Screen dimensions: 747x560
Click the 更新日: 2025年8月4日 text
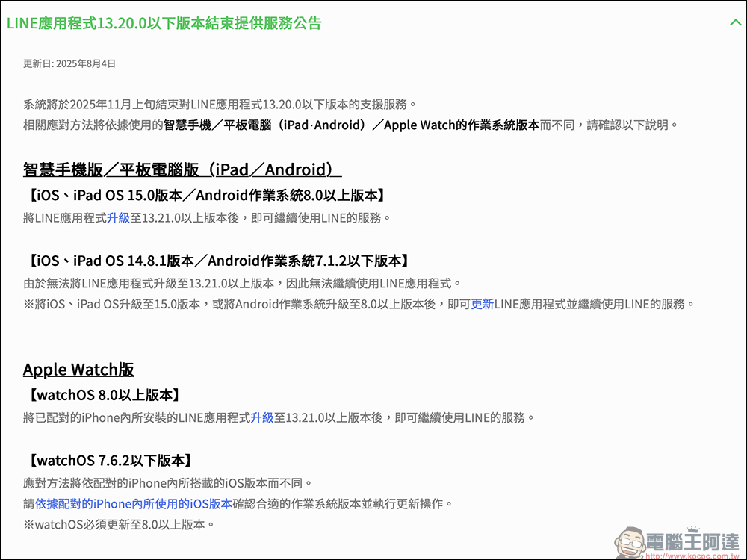[x=69, y=63]
